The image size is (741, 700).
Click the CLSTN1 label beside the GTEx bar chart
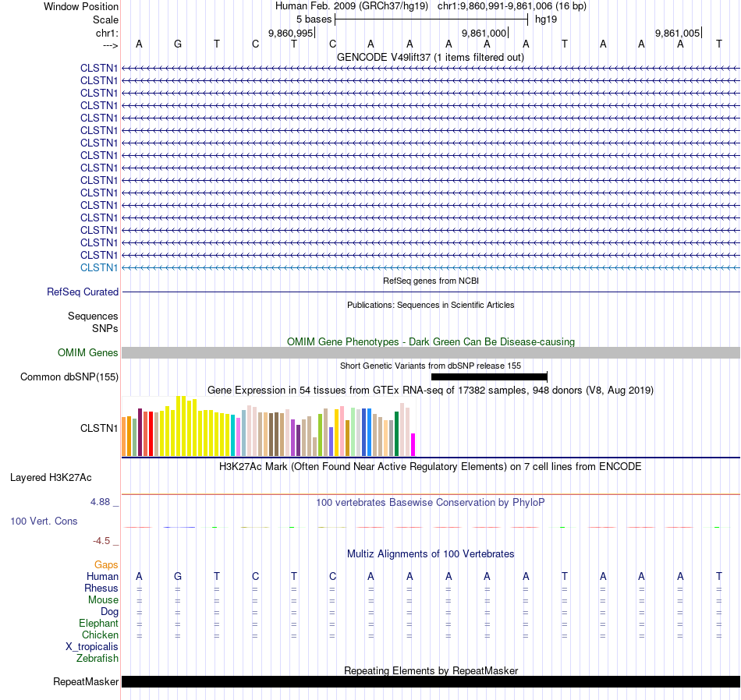click(x=99, y=429)
